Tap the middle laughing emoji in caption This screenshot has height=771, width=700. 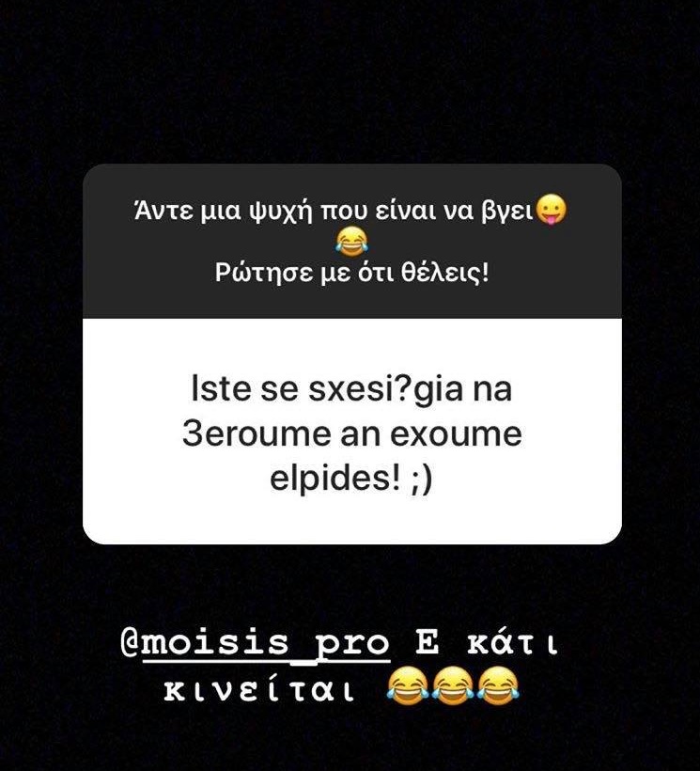tap(452, 685)
